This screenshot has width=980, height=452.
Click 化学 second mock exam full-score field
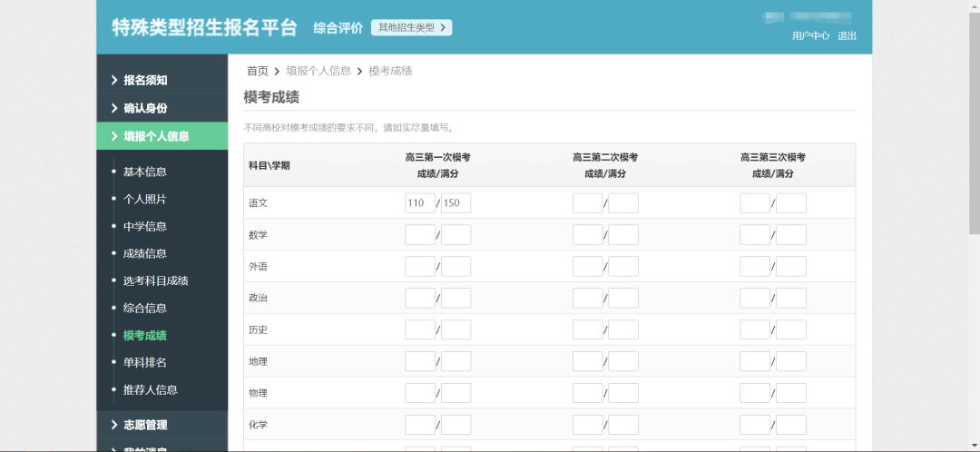623,425
